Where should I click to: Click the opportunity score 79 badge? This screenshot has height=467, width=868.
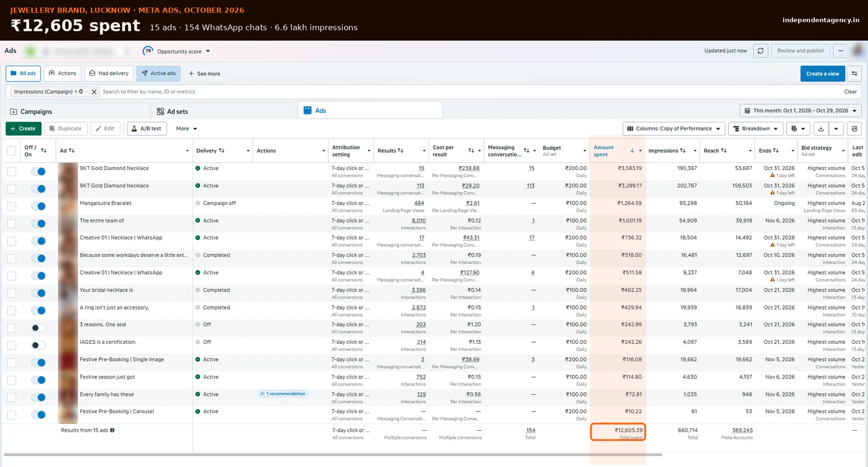(148, 51)
